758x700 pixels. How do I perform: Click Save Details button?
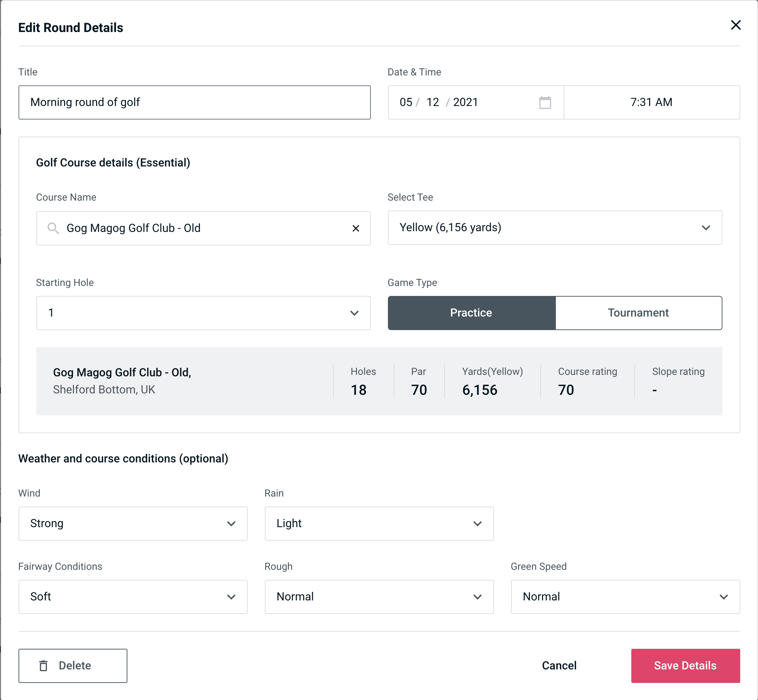click(685, 665)
